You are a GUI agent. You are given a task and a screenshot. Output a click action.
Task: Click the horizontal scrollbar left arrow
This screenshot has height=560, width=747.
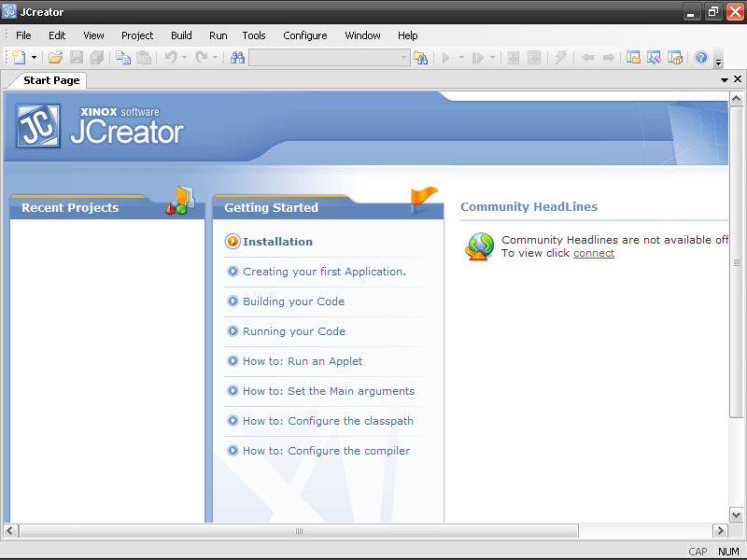coord(10,530)
